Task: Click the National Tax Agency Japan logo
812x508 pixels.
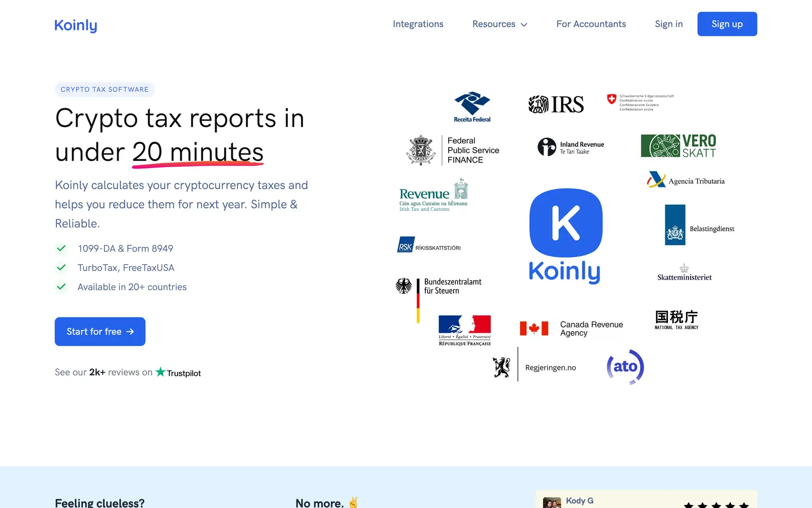Action: pos(676,320)
